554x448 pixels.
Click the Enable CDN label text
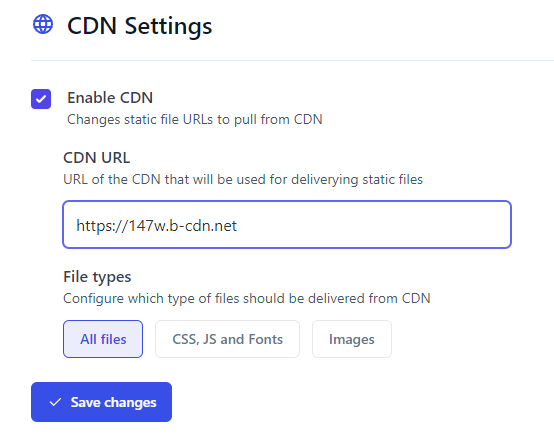(x=110, y=98)
